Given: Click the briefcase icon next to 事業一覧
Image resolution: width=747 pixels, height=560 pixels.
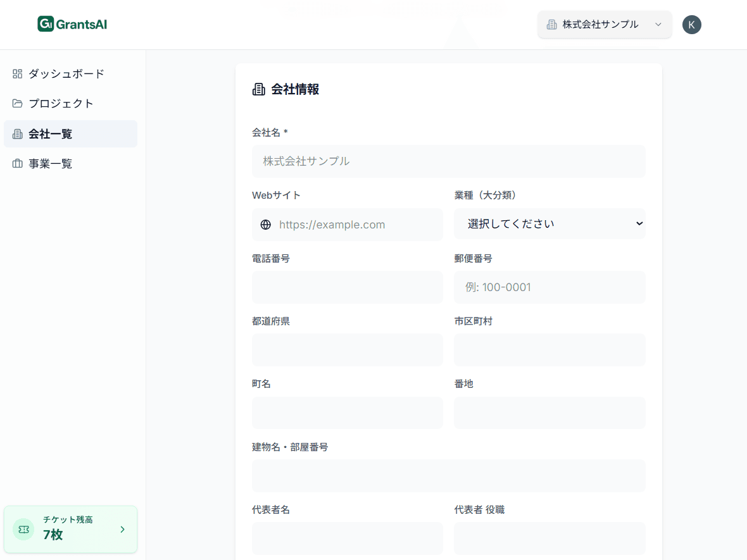Looking at the screenshot, I should pyautogui.click(x=16, y=163).
